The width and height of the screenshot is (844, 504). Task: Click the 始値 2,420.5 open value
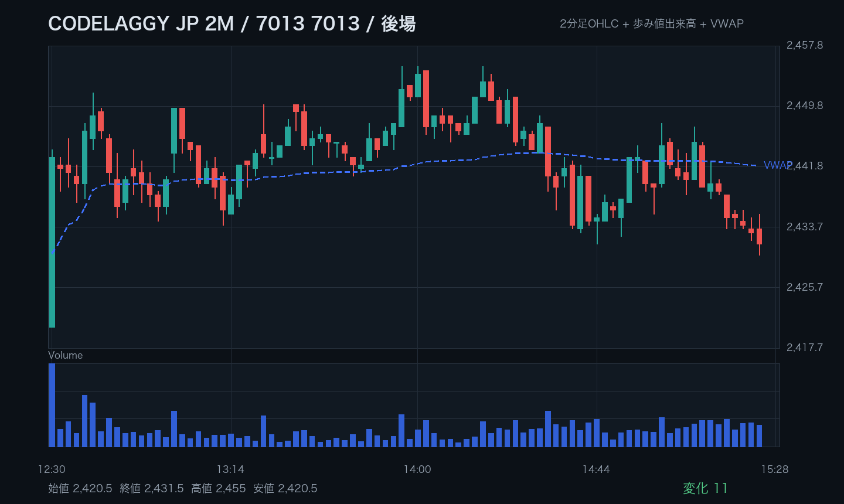click(x=80, y=488)
